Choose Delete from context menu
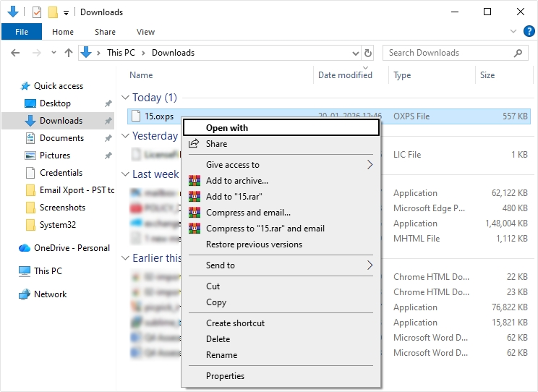Screen dimensions: 538x392 281,339
